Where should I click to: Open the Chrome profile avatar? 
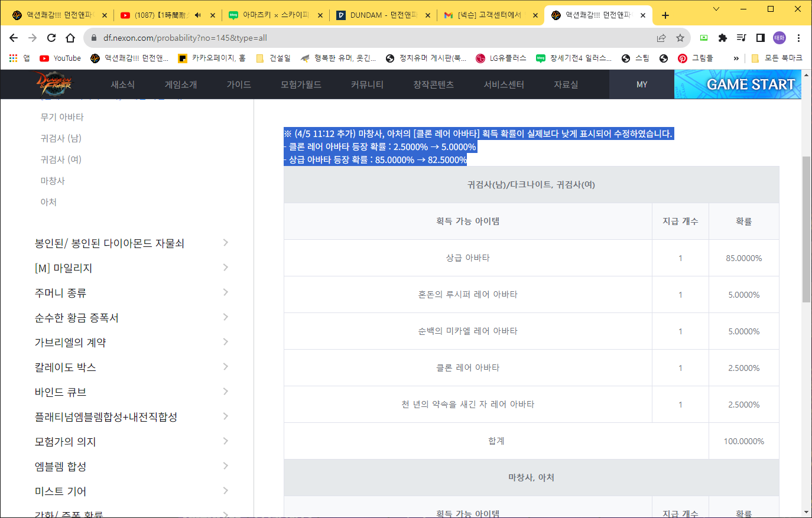[x=779, y=38]
